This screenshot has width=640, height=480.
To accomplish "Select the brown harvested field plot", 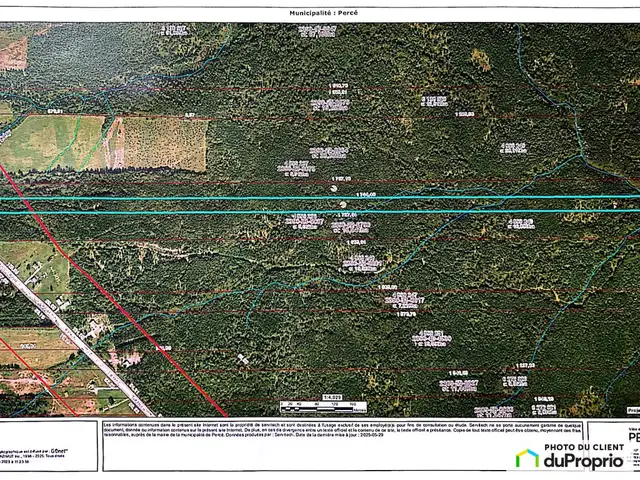I will click(x=164, y=143).
